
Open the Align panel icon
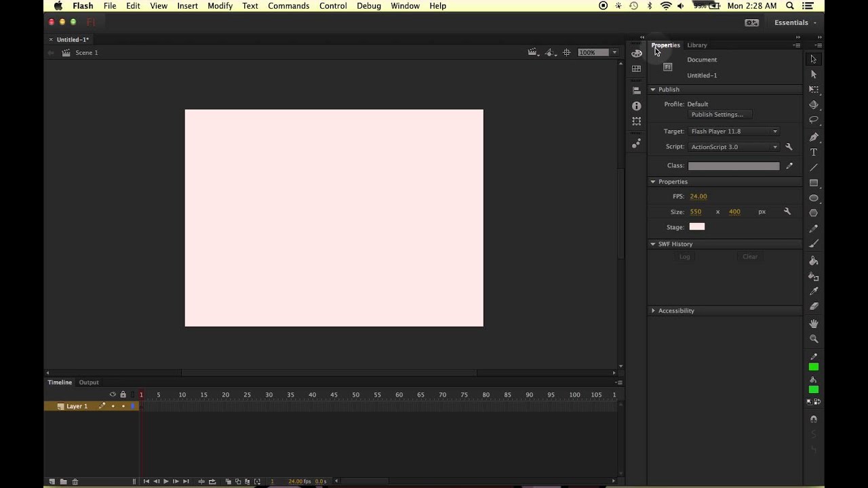[636, 90]
